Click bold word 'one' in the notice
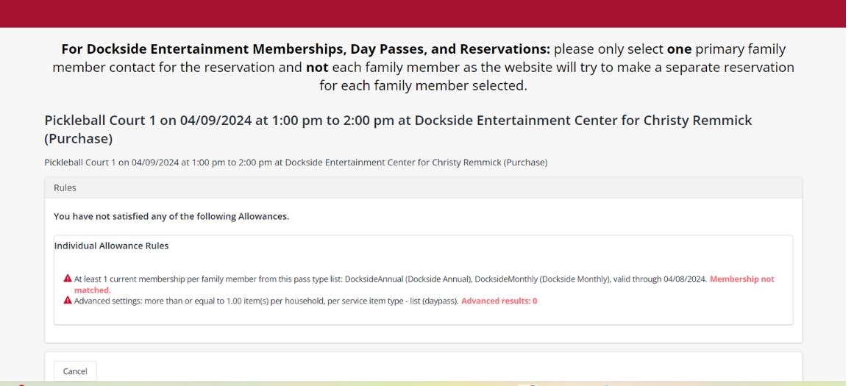This screenshot has width=868, height=386. 679,49
